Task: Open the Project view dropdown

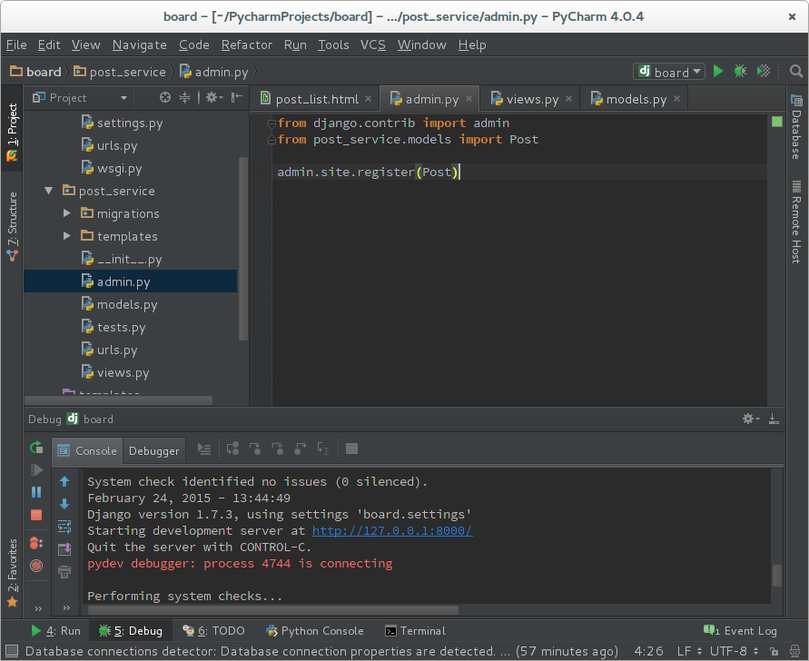Action: [124, 98]
